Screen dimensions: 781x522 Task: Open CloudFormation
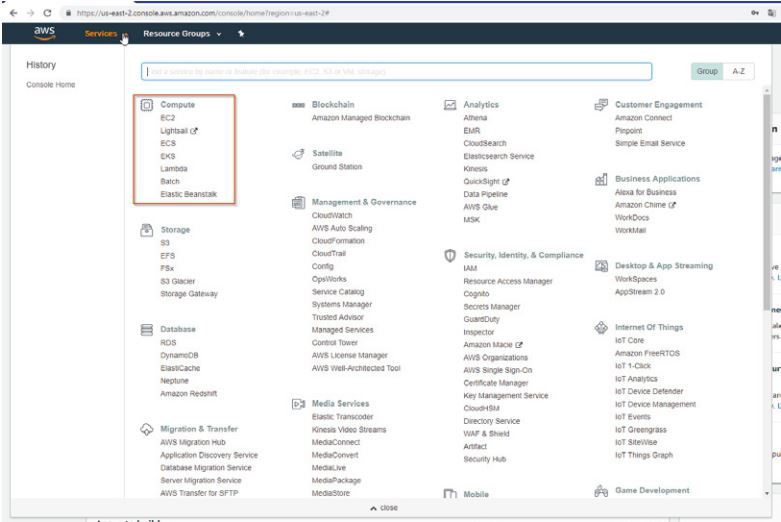[338, 241]
